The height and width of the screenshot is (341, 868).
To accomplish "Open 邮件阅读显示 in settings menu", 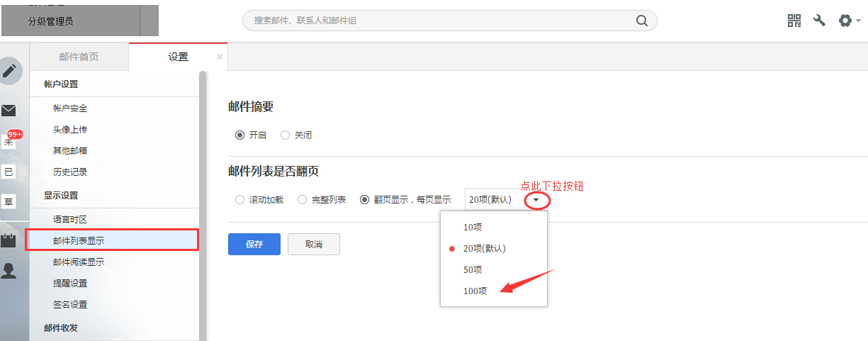I will click(79, 262).
